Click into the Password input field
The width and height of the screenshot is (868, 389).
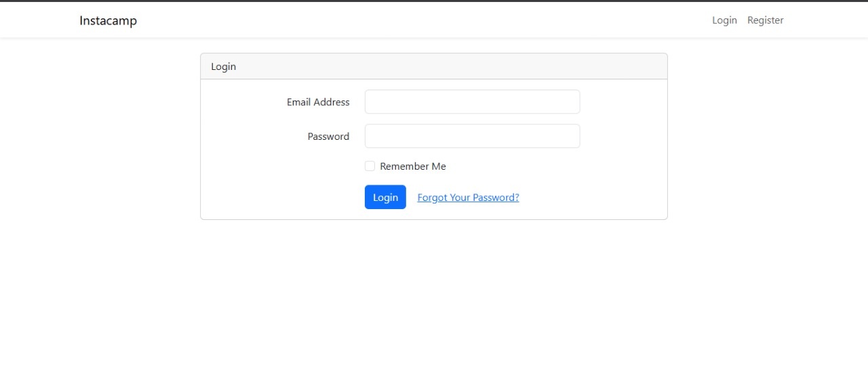pos(472,136)
